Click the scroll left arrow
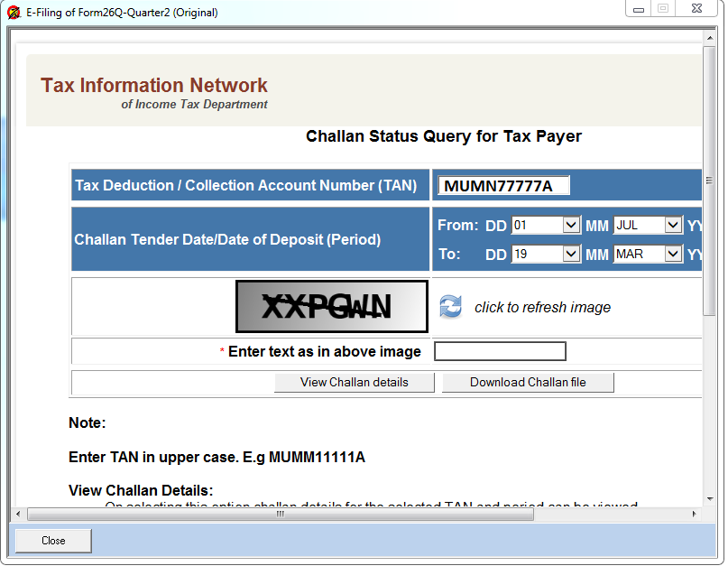Screen dimensions: 728x566 pyautogui.click(x=18, y=514)
